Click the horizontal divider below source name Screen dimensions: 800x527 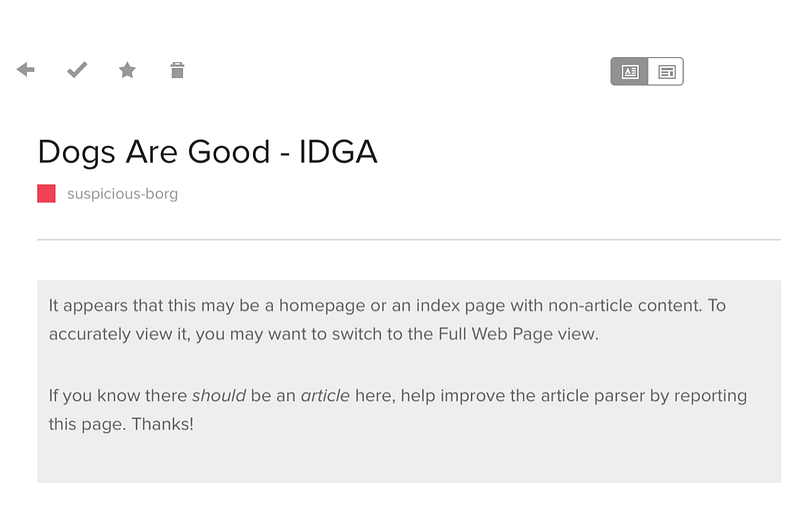point(409,239)
